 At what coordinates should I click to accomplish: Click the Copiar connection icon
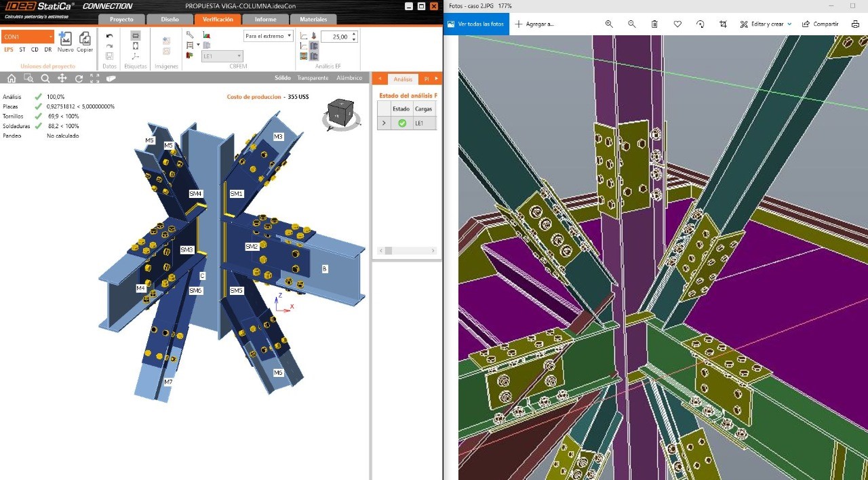85,41
